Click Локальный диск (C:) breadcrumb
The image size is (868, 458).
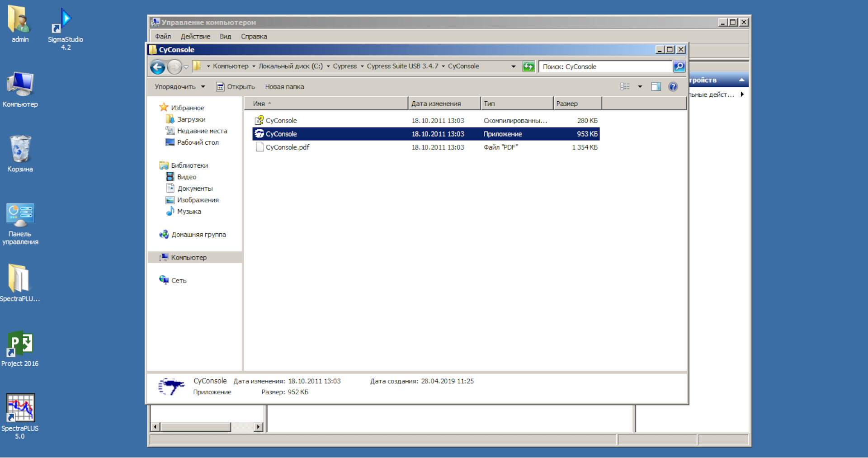[291, 66]
